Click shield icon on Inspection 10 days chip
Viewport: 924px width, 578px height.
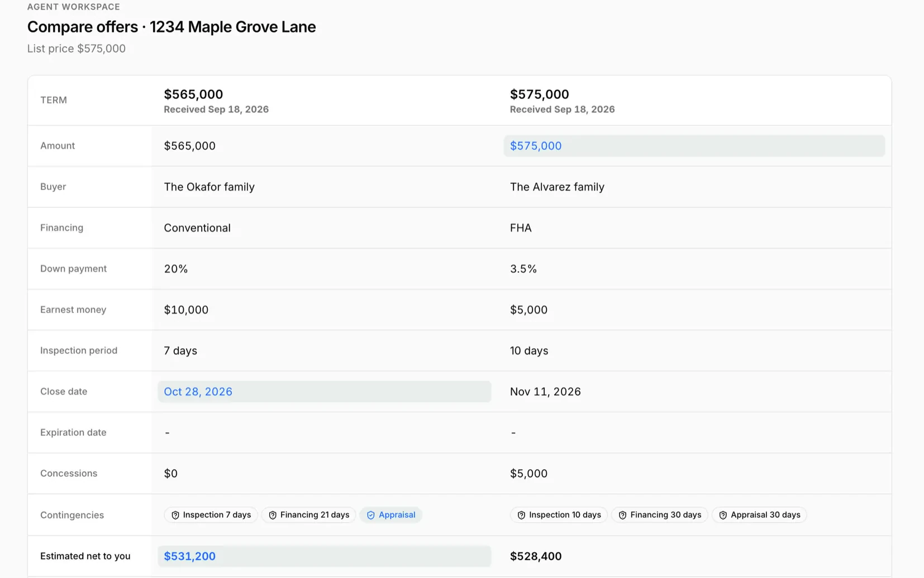tap(521, 515)
